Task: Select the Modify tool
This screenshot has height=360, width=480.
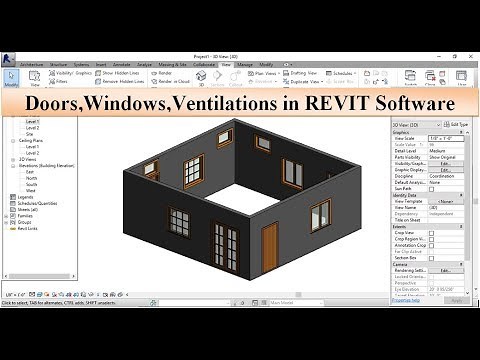Action: click(11, 79)
